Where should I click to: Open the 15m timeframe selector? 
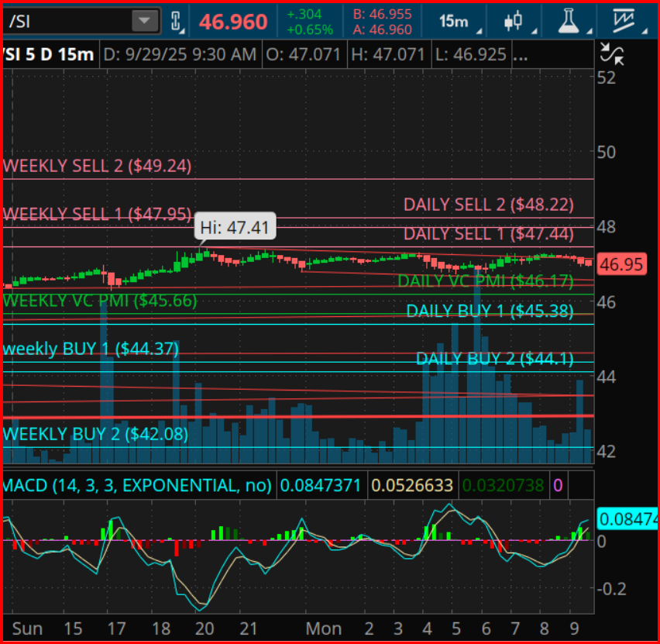point(455,22)
